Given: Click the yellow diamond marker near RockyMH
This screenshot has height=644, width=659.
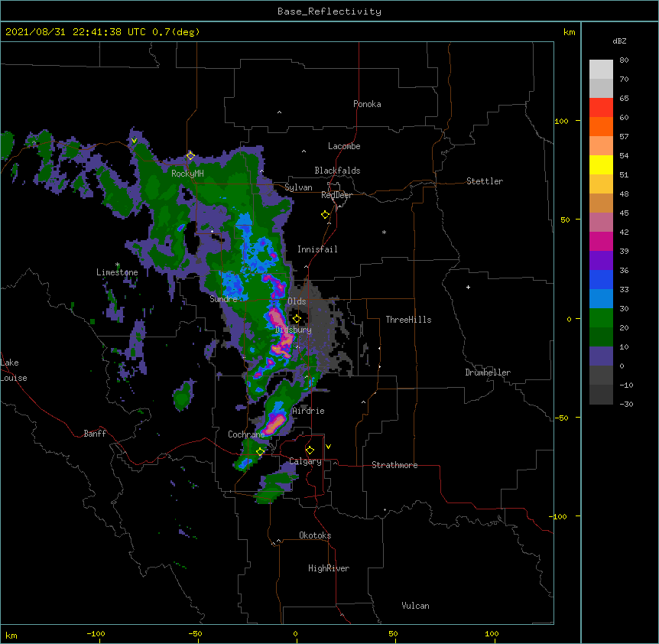Looking at the screenshot, I should (190, 156).
